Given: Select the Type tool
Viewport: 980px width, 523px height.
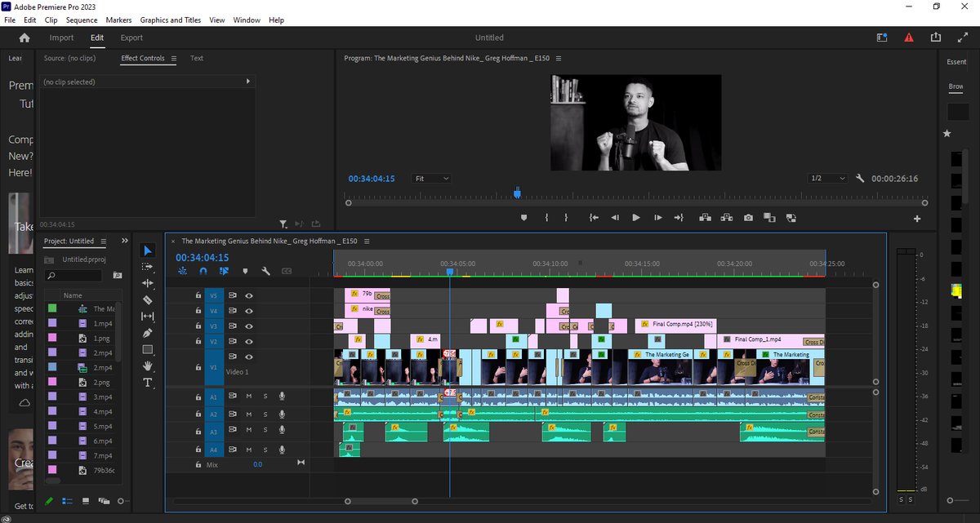Looking at the screenshot, I should click(148, 383).
